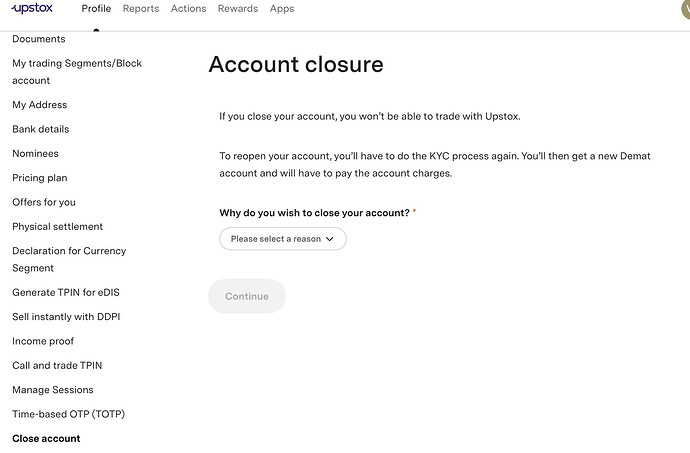690x453 pixels.
Task: Select Generate TPIN for eDIS
Action: [x=66, y=292]
